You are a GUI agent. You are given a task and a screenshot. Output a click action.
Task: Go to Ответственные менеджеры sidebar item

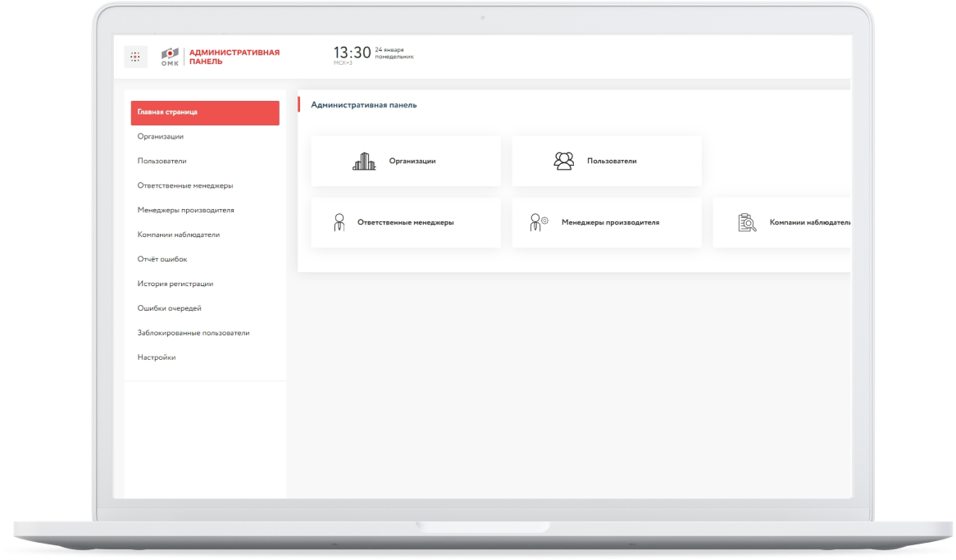tap(185, 185)
